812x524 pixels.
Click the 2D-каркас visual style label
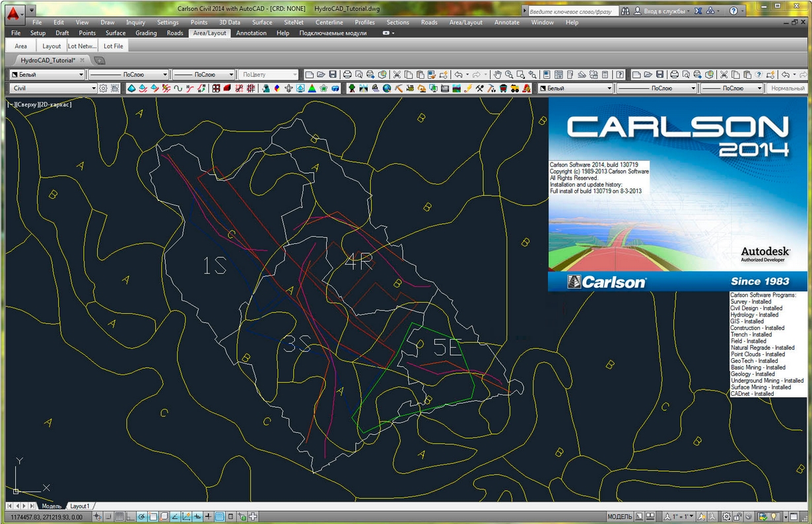[55, 104]
